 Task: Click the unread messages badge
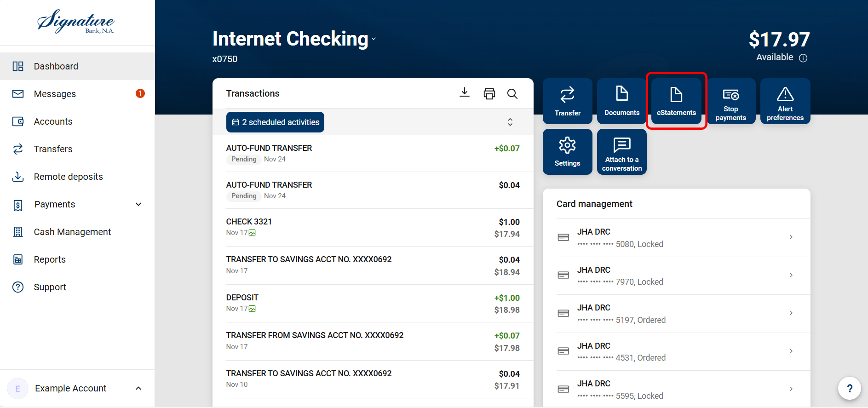(140, 93)
